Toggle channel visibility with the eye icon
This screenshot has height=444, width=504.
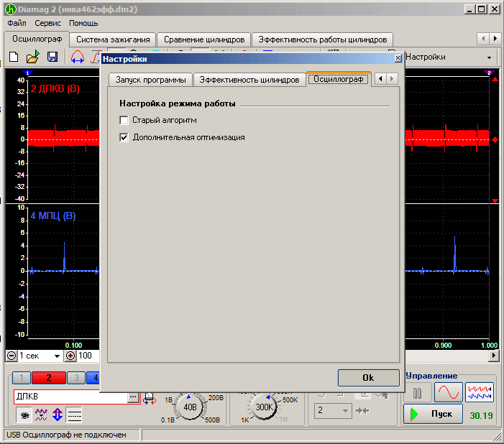[x=24, y=415]
